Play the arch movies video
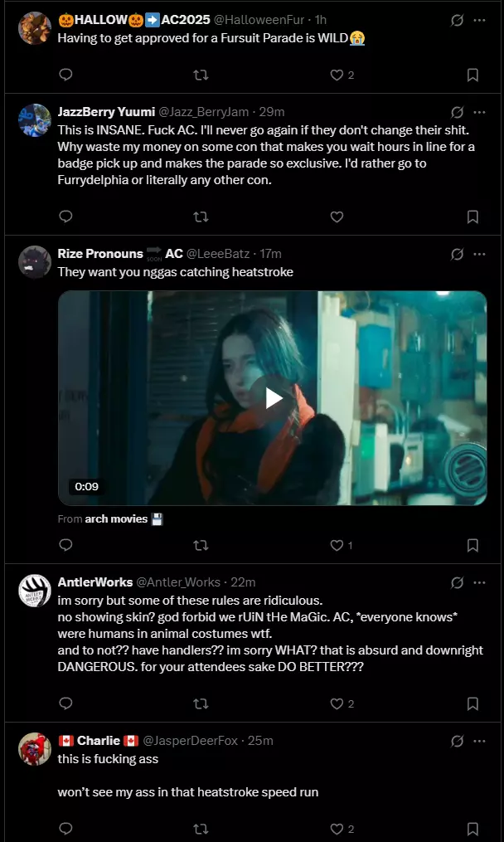Screen dimensions: 504x842 point(273,398)
